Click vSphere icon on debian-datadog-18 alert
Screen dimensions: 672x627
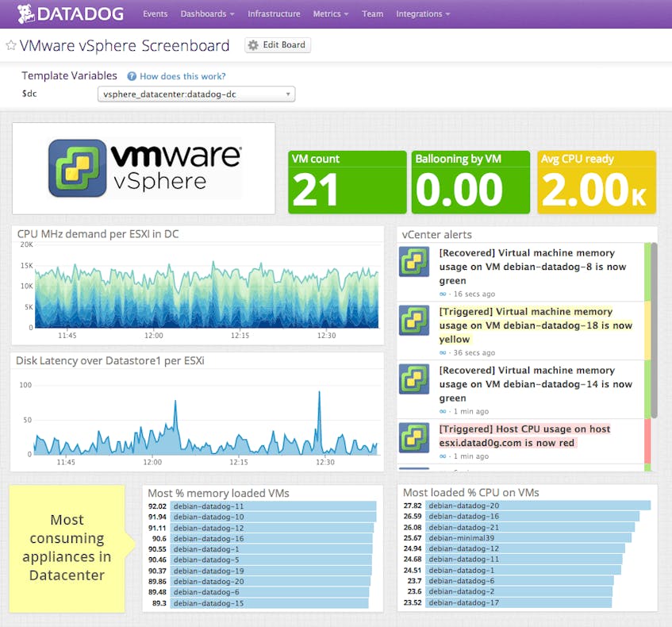point(414,321)
